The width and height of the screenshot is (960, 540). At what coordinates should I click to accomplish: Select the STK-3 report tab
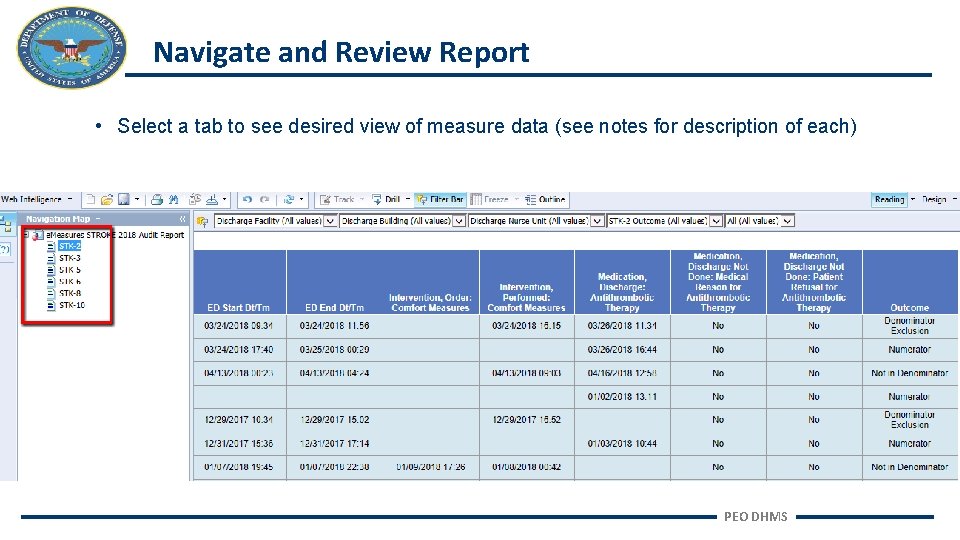(70, 258)
